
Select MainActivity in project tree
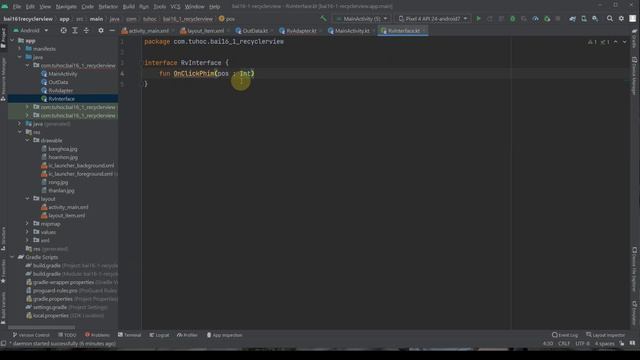(63, 74)
